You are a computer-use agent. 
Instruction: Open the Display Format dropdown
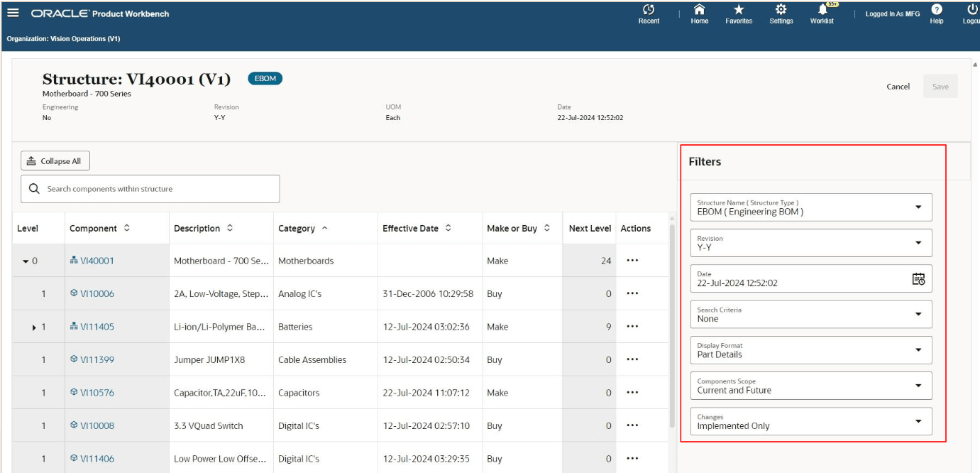pyautogui.click(x=811, y=349)
